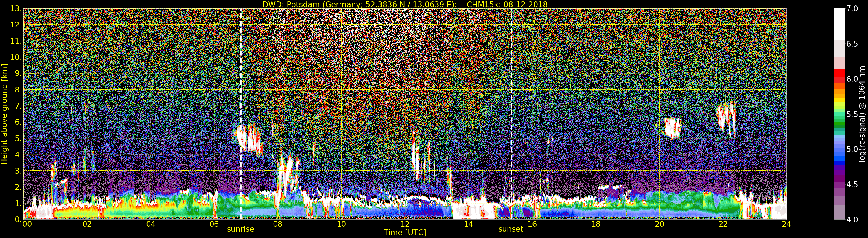Click the dashed white sunrise marker line
The width and height of the screenshot is (868, 238).
pos(241,114)
